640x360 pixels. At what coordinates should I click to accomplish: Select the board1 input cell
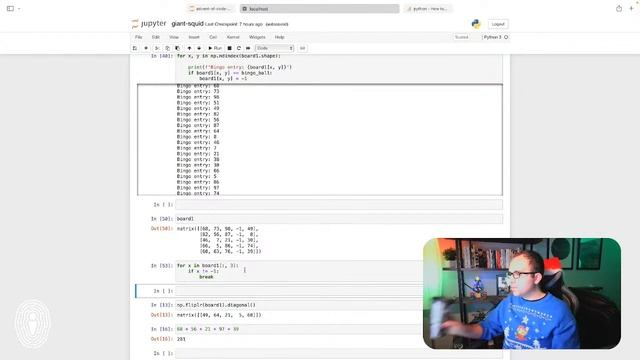[339, 219]
